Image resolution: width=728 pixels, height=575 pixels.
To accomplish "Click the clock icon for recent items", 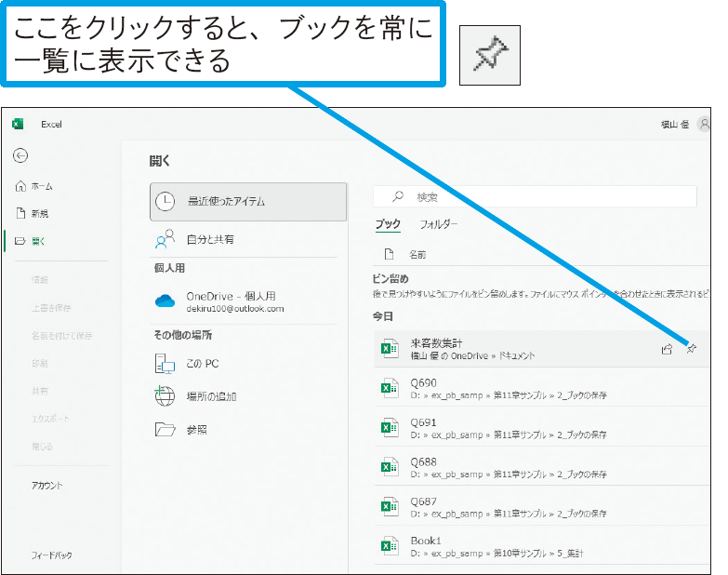I will [x=165, y=202].
